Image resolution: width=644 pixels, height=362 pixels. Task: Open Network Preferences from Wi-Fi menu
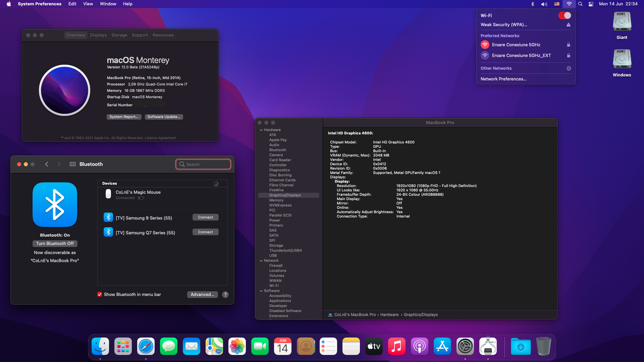pyautogui.click(x=504, y=79)
